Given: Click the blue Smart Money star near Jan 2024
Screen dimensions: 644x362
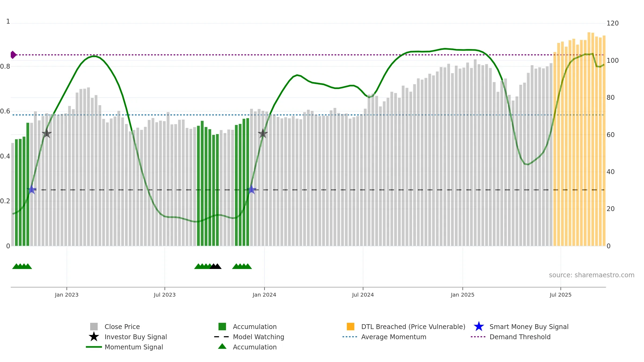Looking at the screenshot, I should 252,190.
